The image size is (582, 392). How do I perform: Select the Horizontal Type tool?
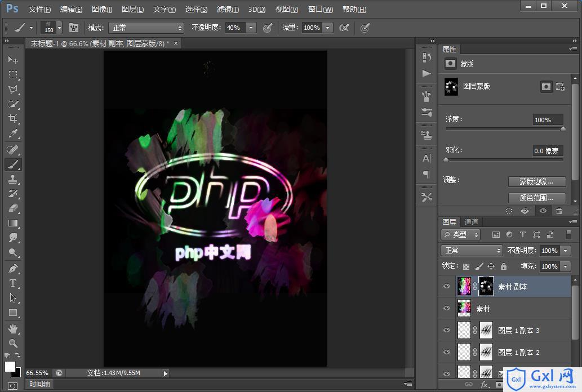coord(13,283)
